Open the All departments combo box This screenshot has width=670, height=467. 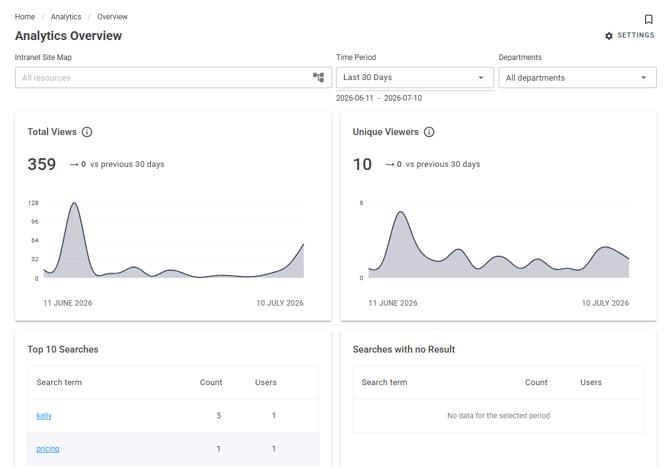click(577, 78)
